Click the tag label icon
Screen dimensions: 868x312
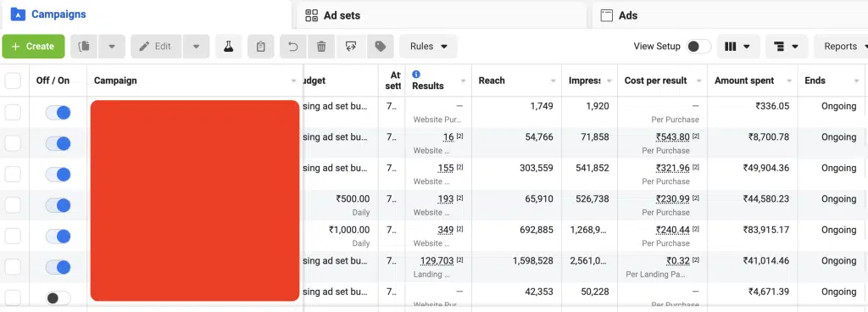tap(381, 47)
